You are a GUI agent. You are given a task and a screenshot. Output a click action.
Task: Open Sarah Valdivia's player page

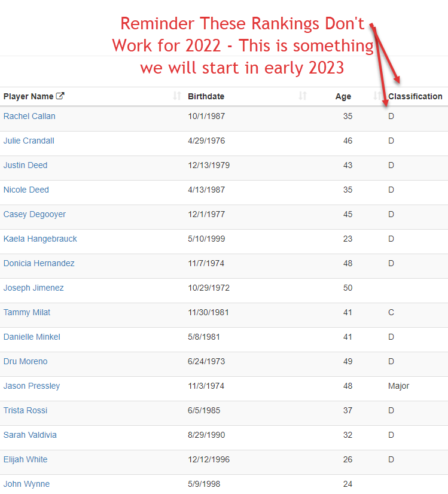point(30,435)
